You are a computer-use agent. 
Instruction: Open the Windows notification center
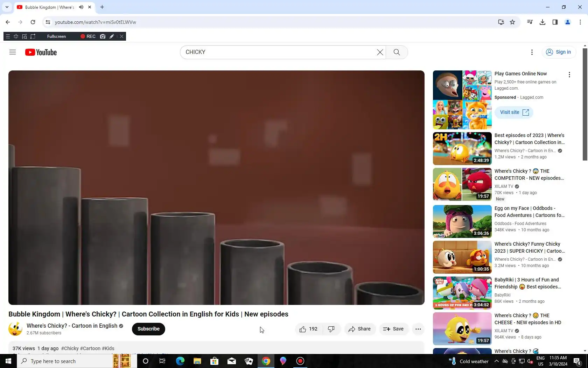tap(577, 361)
